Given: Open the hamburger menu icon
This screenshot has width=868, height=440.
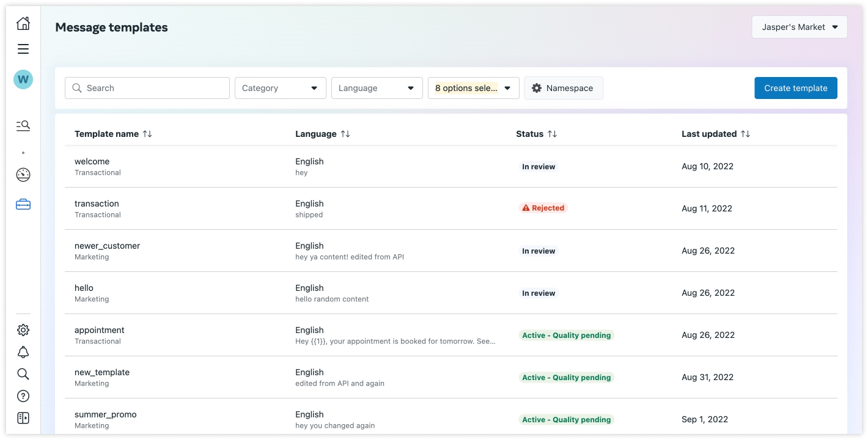Looking at the screenshot, I should 23,49.
